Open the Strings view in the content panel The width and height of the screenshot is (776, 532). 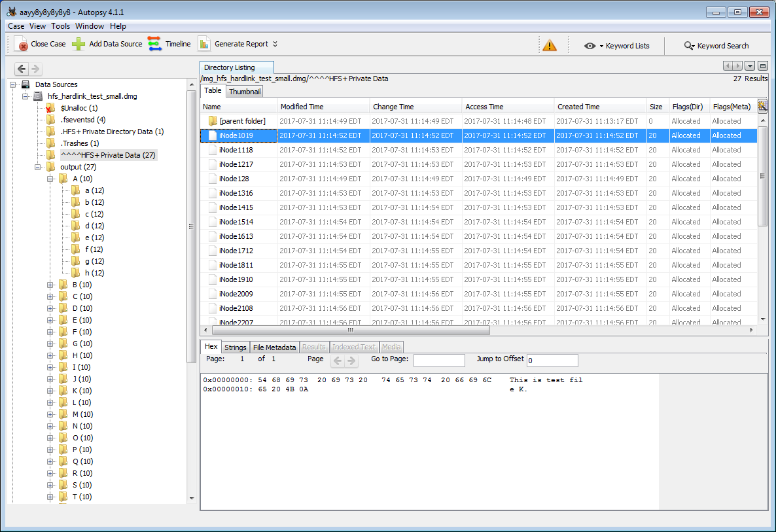[235, 347]
